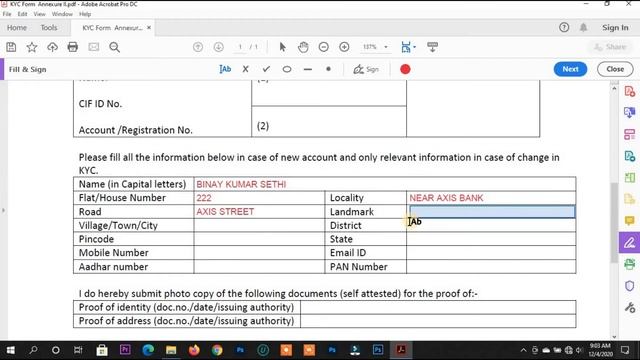Open the Protect shield side panel icon

(x=630, y=286)
